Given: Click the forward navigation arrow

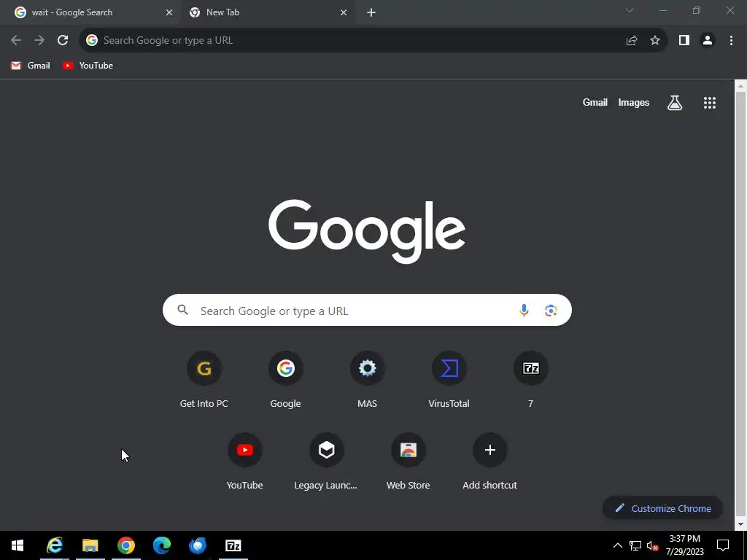Looking at the screenshot, I should [x=39, y=41].
